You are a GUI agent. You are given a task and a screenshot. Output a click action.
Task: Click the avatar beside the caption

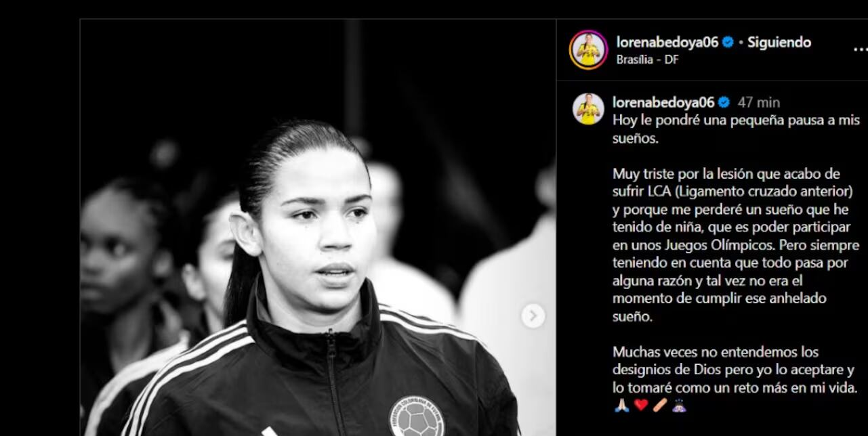(588, 109)
